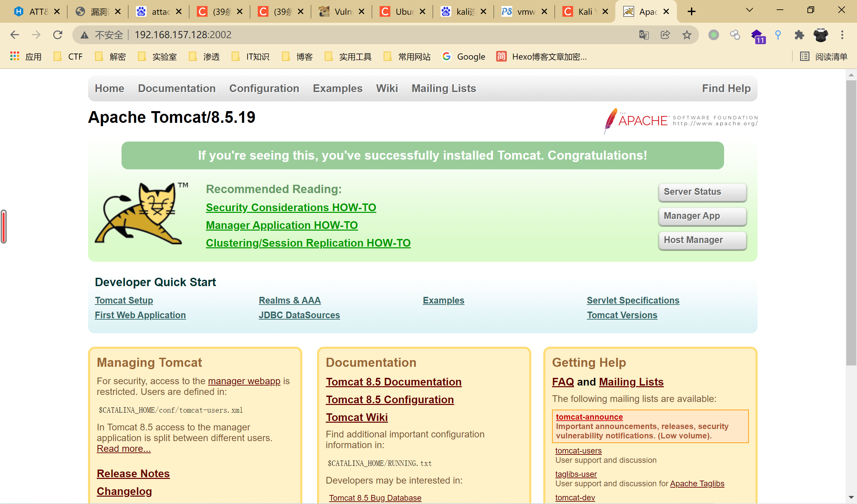The width and height of the screenshot is (857, 504).
Task: Expand the tab search dropdown arrow
Action: [749, 10]
